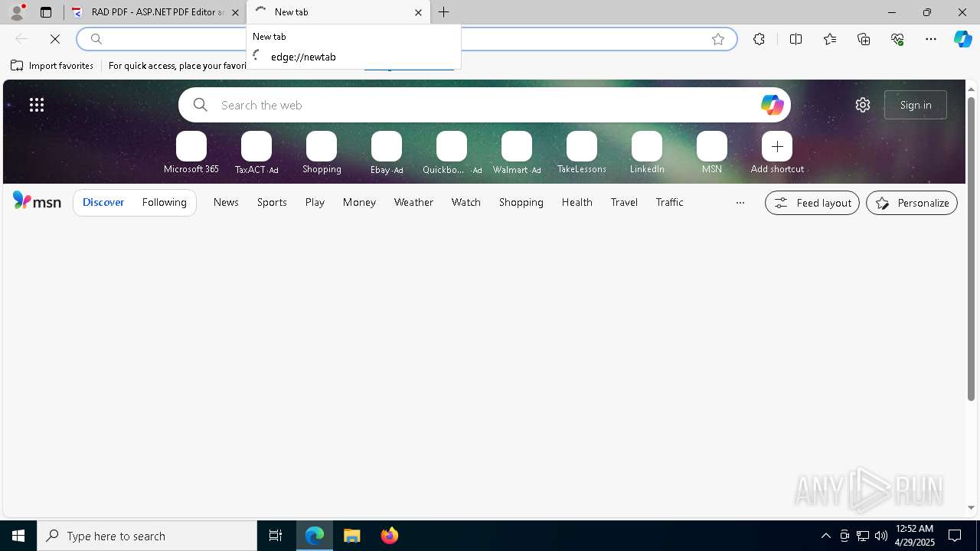Select the Discover feed tab
Screen dimensions: 980x551
point(103,202)
